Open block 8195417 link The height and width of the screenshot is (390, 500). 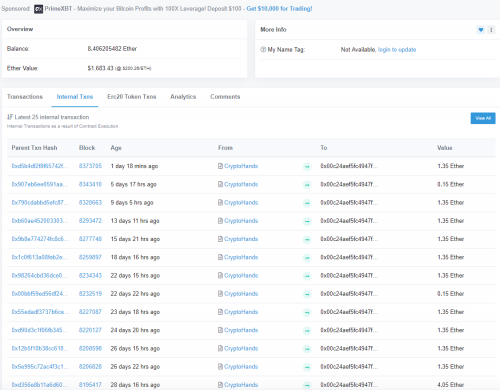[x=90, y=385]
